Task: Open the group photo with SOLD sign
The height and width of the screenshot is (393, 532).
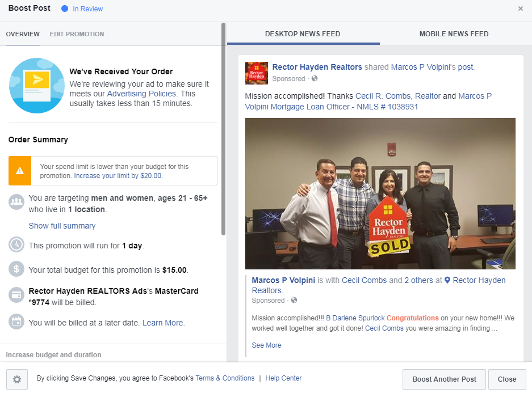Action: (380, 193)
